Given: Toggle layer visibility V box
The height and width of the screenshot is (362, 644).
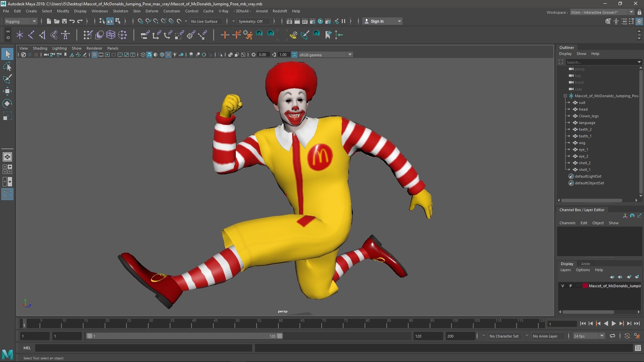Looking at the screenshot, I should click(x=562, y=286).
